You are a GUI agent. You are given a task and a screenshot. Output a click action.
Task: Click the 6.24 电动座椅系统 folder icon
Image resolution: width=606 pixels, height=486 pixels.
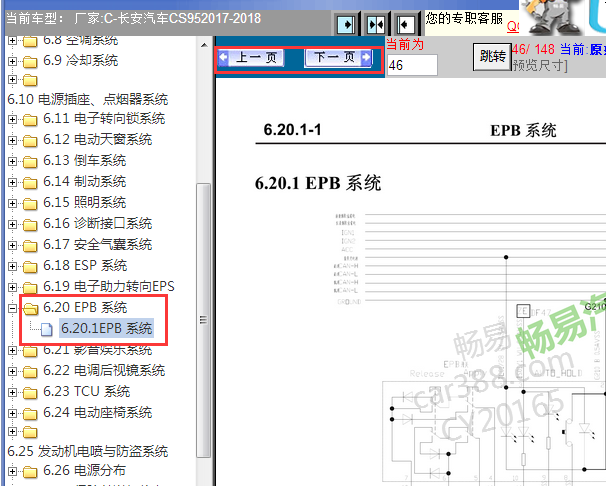pyautogui.click(x=30, y=413)
